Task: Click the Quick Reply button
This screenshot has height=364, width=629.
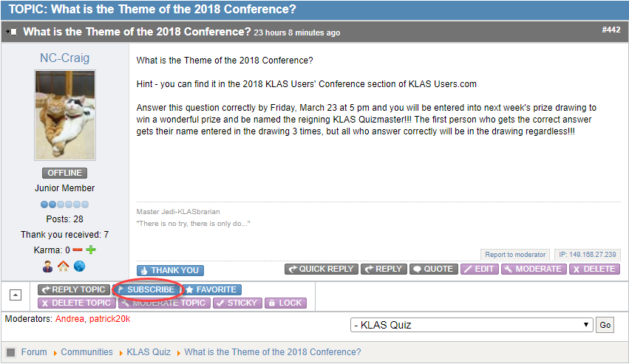Action: pyautogui.click(x=322, y=269)
